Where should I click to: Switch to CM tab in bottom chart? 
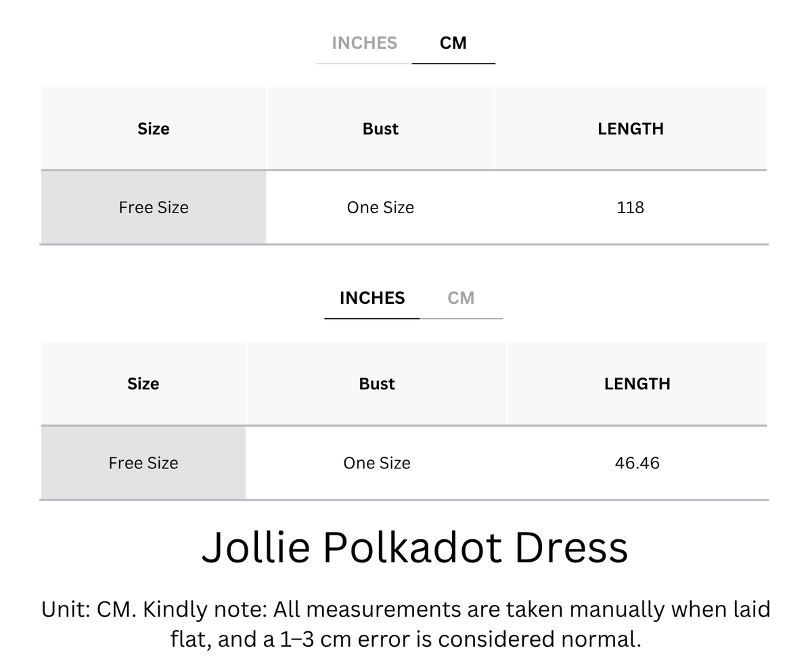[461, 298]
